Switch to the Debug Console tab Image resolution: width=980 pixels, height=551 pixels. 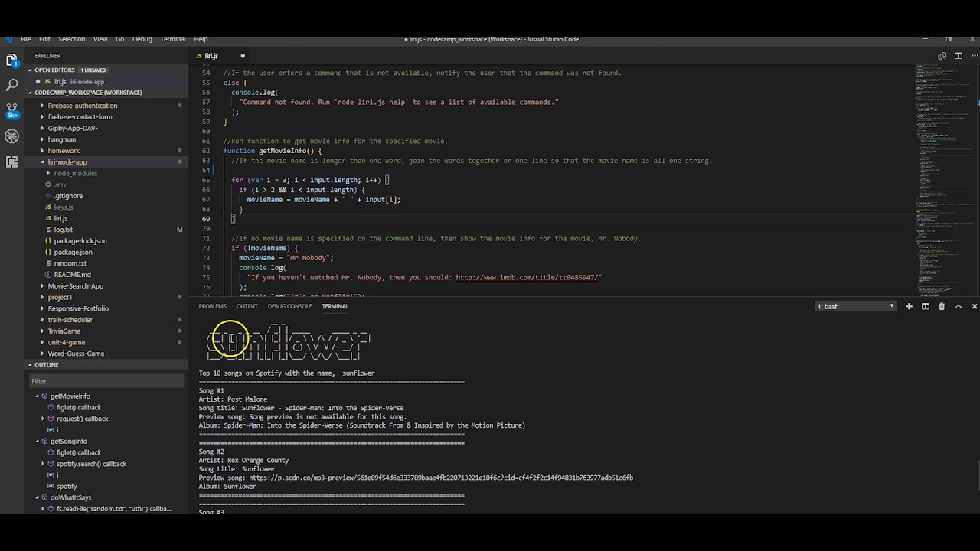(289, 306)
